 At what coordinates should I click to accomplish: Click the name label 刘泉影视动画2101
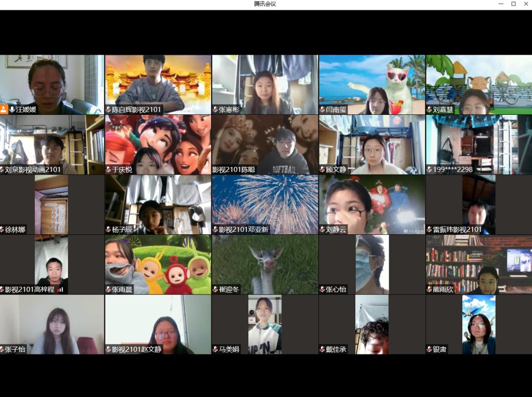[x=33, y=169]
